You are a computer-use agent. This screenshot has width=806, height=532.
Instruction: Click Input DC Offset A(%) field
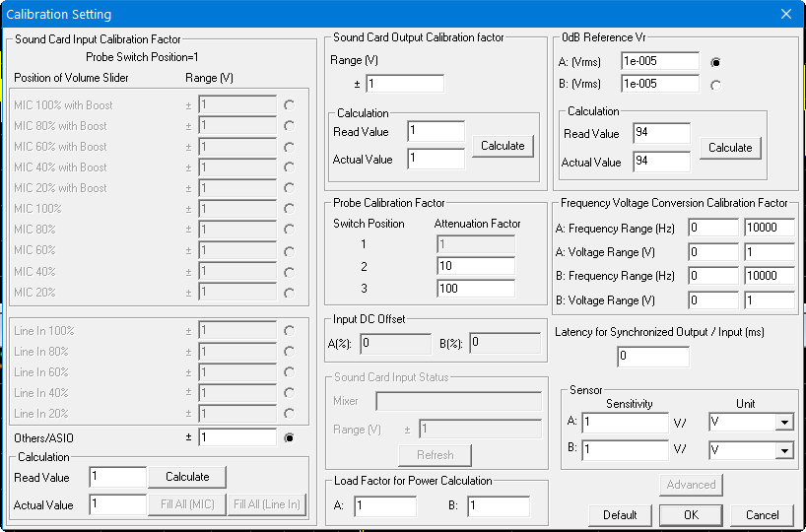click(x=396, y=344)
